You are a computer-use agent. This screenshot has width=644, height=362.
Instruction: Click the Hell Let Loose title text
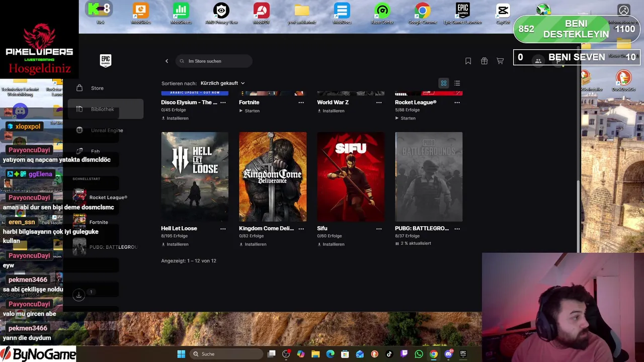179,228
